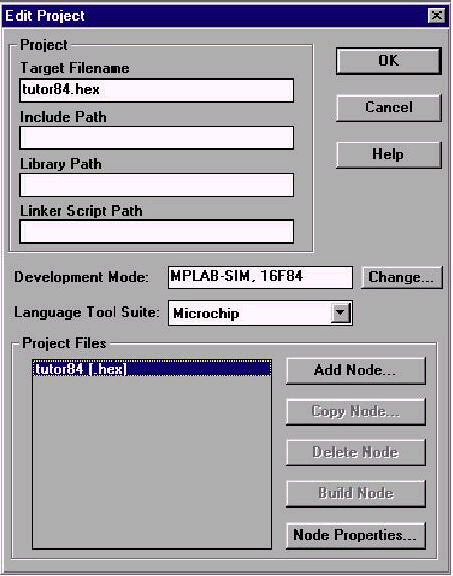453x576 pixels.
Task: Open the Language Tool Suite dropdown arrow
Action: point(340,313)
